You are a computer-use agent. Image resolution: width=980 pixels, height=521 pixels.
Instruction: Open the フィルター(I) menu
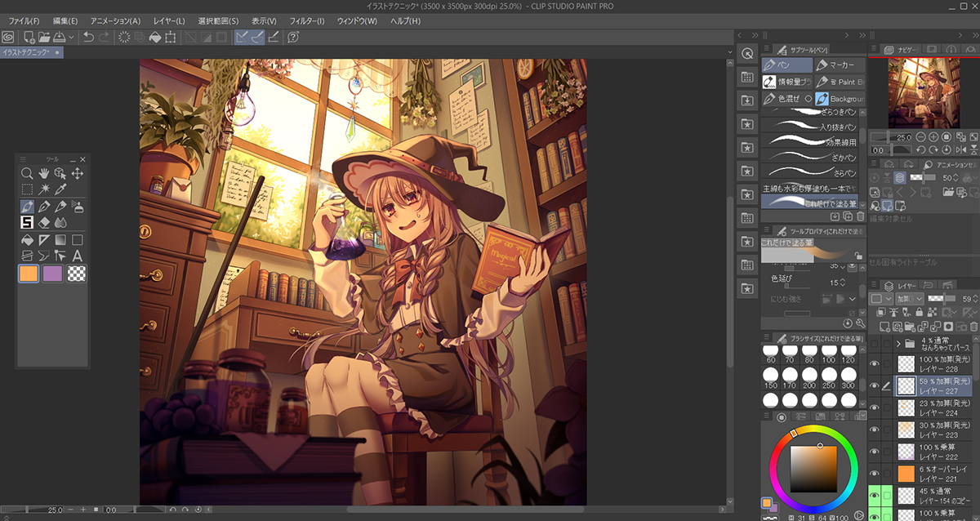307,20
